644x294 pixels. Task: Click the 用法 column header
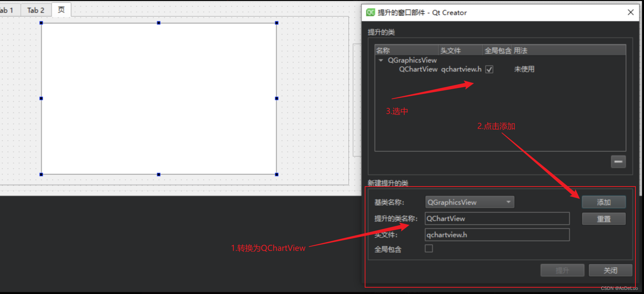tap(569, 50)
